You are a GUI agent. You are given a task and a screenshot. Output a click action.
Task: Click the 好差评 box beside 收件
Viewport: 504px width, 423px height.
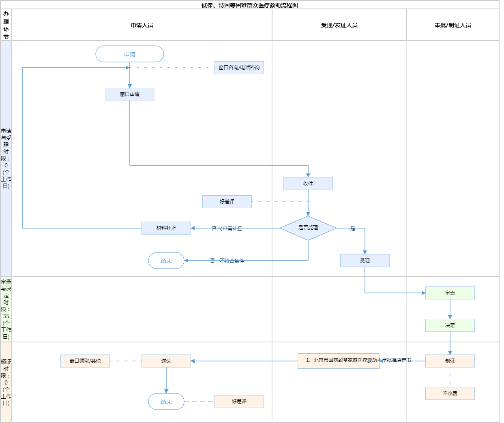227,202
